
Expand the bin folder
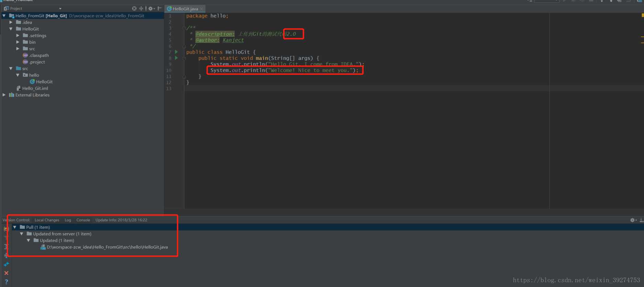coord(18,42)
